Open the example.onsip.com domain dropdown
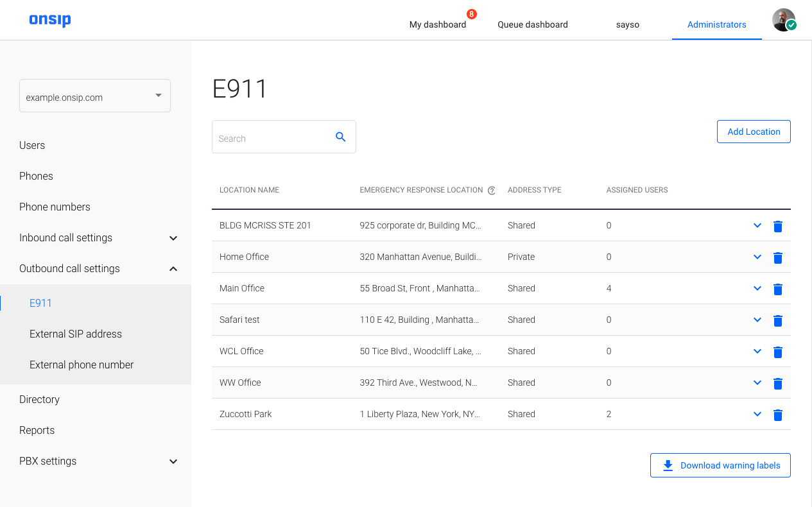Viewport: 812px width, 507px height. pyautogui.click(x=95, y=96)
